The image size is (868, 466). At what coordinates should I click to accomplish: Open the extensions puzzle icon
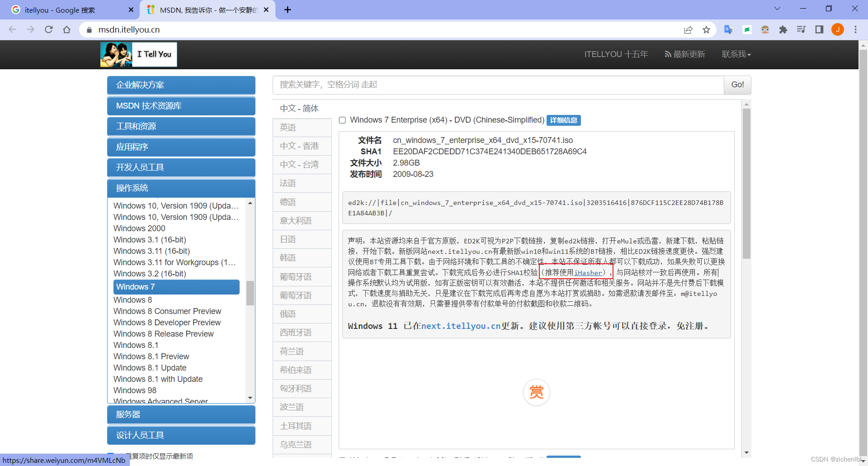click(x=783, y=29)
